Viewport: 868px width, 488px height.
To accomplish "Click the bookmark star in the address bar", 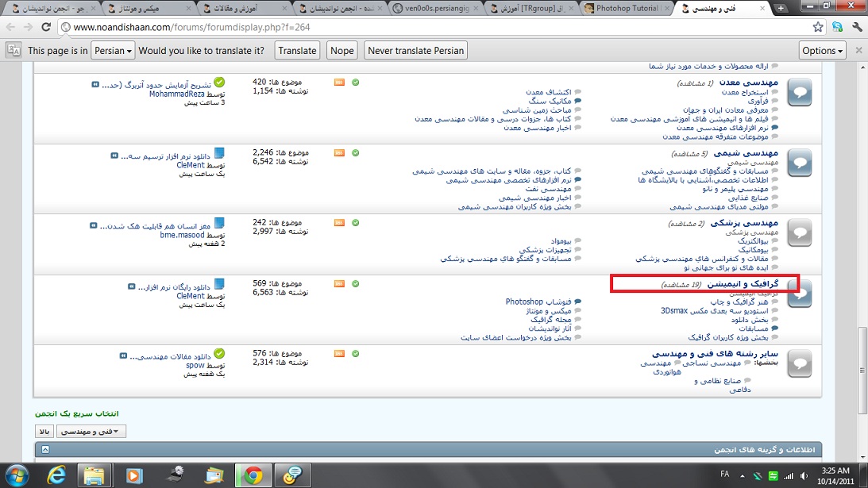I will 818,26.
